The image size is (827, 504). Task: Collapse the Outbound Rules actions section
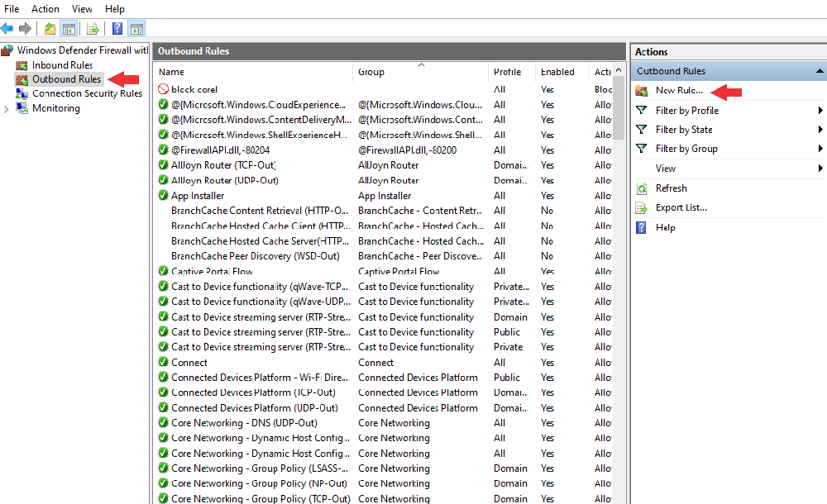(x=820, y=71)
